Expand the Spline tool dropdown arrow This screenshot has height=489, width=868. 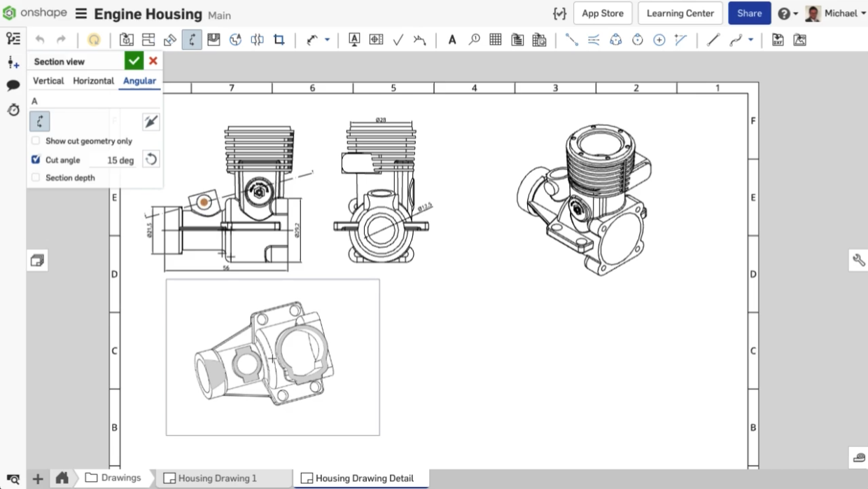tap(750, 40)
